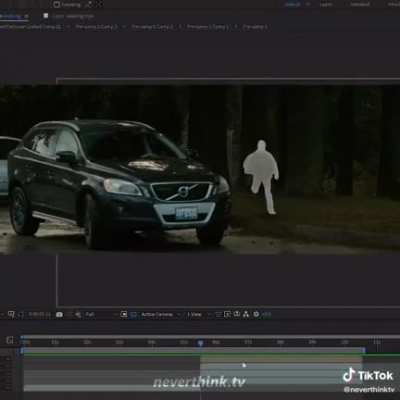Click the blue current-time indicator on the timeline
Viewport: 400px width, 400px height.
(200, 342)
